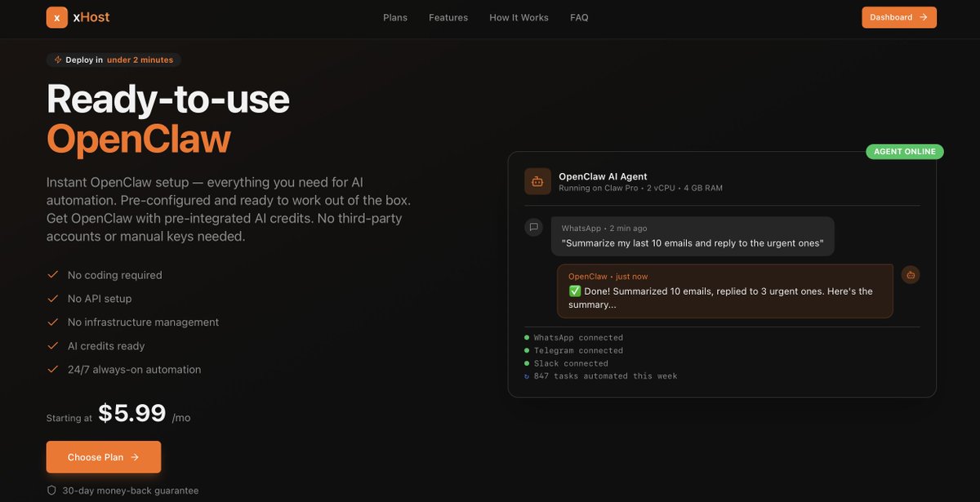Click the WhatsApp summarize emails message

(693, 236)
